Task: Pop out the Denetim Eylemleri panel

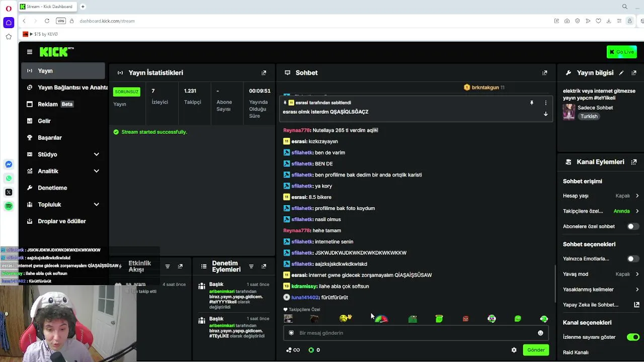Action: point(264,266)
